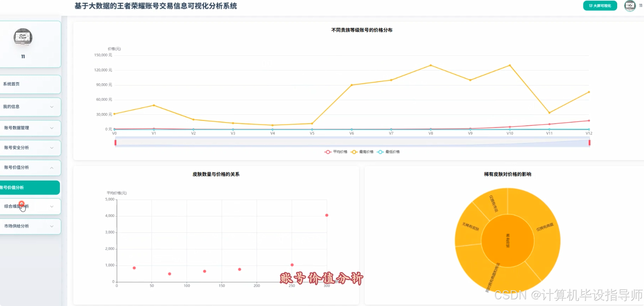Expand the 市场供给分析 menu chevron

[52, 226]
